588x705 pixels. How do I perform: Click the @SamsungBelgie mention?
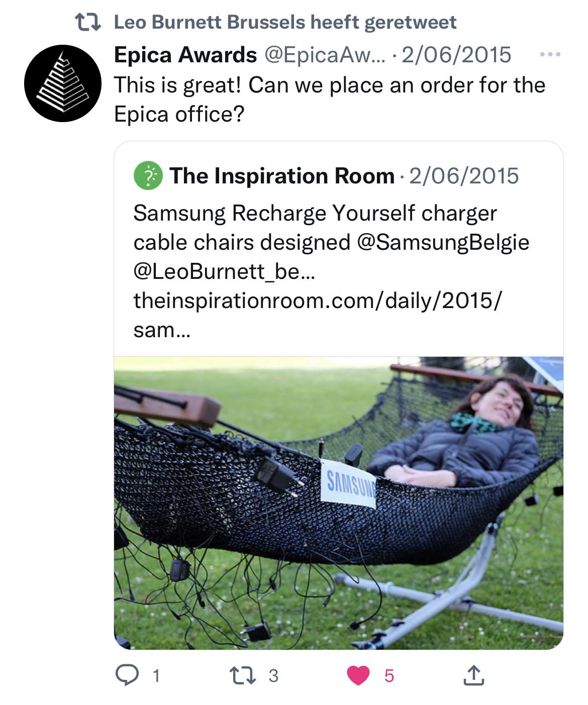point(443,242)
